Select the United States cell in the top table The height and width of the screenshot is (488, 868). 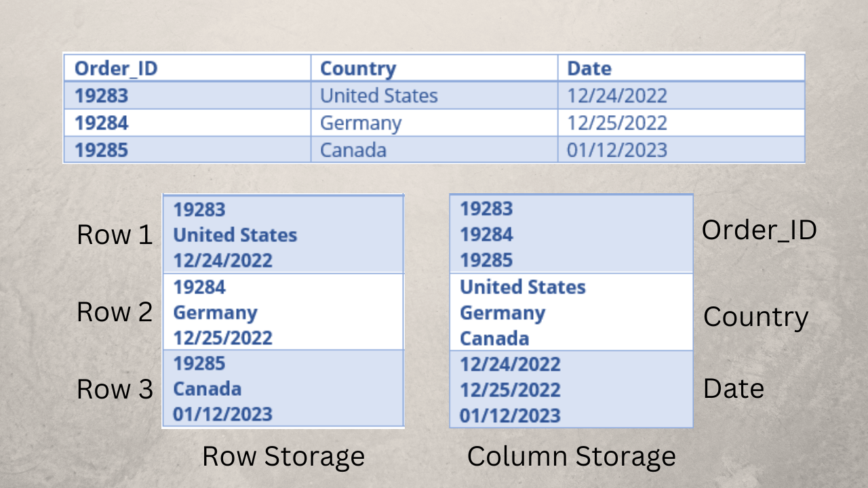[x=379, y=96]
